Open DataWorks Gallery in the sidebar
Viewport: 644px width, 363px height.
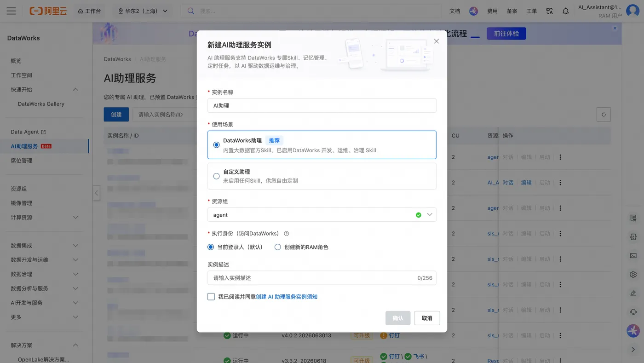click(41, 104)
